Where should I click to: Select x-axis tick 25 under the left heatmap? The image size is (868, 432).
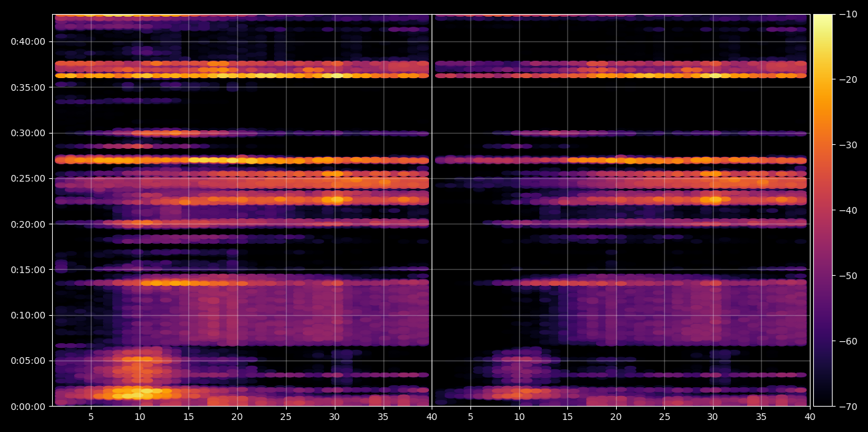coord(286,417)
